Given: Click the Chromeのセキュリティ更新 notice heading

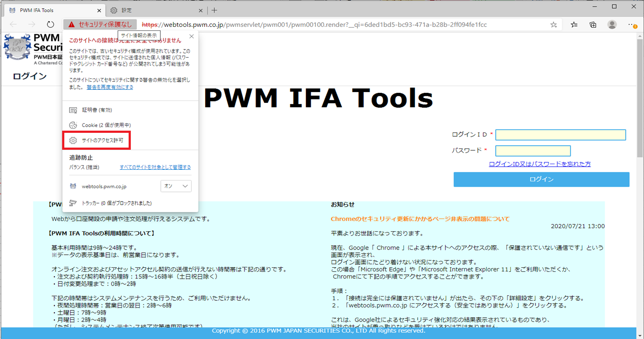Looking at the screenshot, I should [420, 219].
